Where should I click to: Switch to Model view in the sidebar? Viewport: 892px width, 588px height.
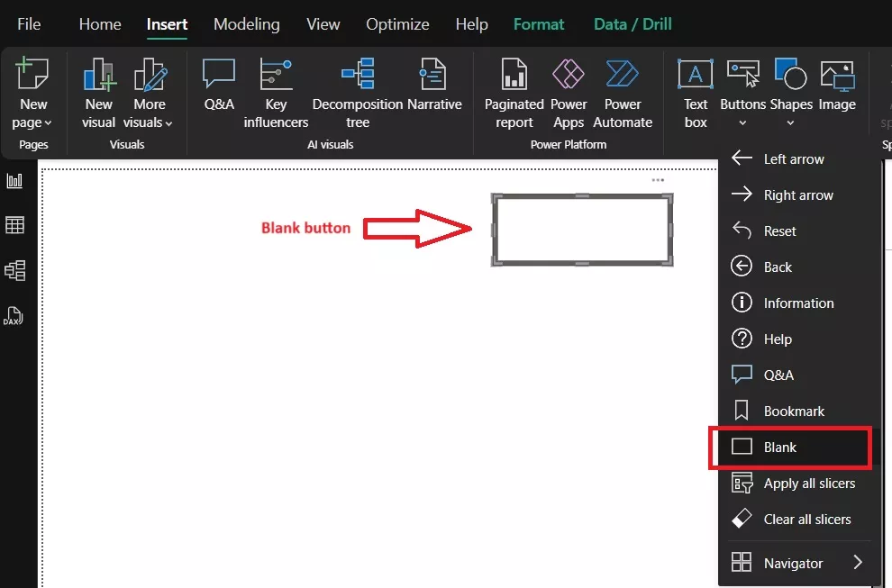coord(16,270)
